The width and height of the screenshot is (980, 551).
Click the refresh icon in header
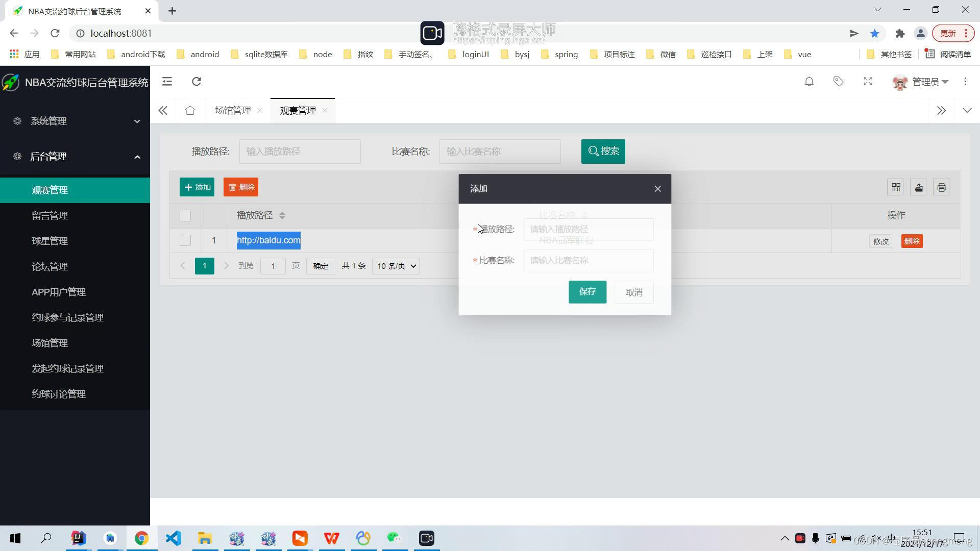[197, 82]
